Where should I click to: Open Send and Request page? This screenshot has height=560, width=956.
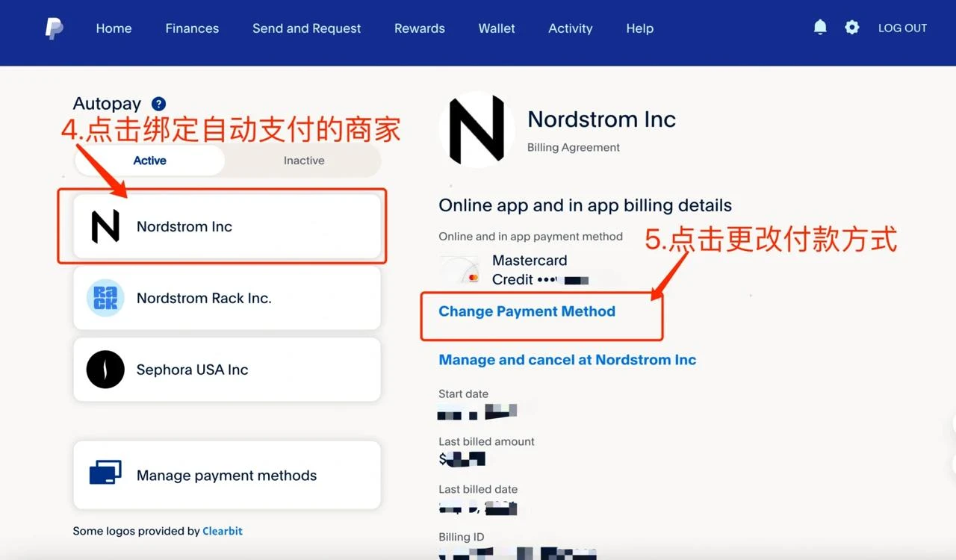[x=306, y=28]
